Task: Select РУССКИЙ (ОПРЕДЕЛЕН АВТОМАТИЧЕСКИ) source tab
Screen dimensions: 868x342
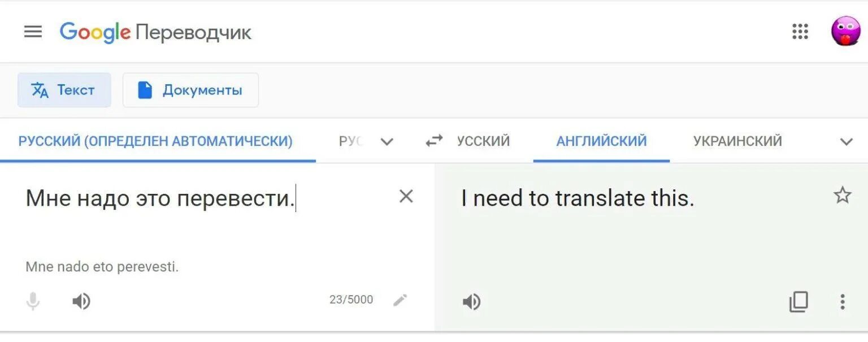Action: point(156,141)
